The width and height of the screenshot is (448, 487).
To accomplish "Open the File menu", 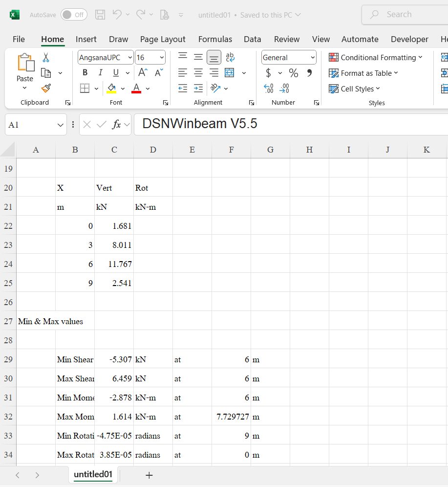I will [19, 39].
